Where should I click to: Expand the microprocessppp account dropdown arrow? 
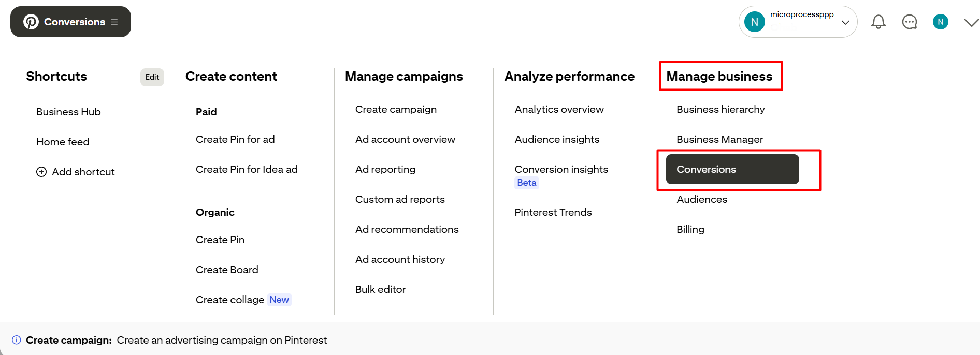coord(845,22)
